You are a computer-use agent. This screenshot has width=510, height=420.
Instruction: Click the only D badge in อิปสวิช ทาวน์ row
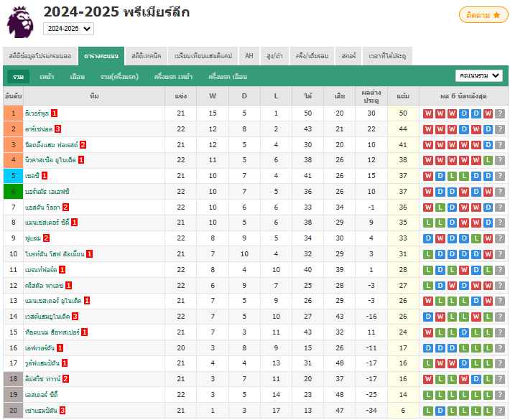point(476,379)
